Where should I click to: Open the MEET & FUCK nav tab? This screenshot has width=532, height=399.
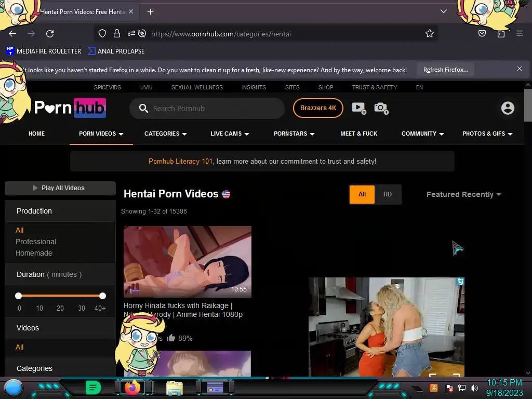point(358,134)
